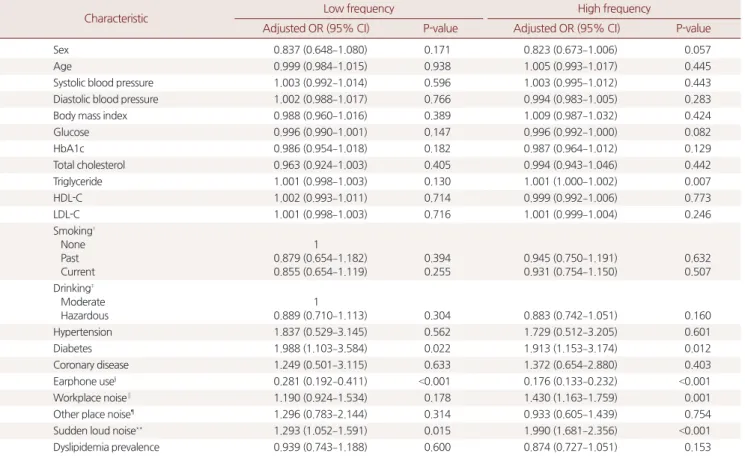Click the Workplace noise P-value 0.001
The width and height of the screenshot is (745, 456).
(697, 398)
